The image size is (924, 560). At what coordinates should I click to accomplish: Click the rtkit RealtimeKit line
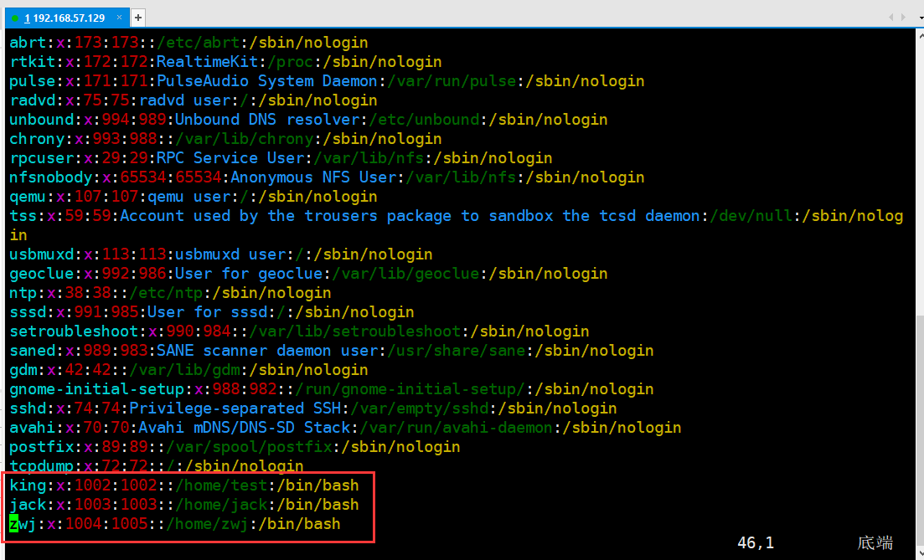pos(225,62)
